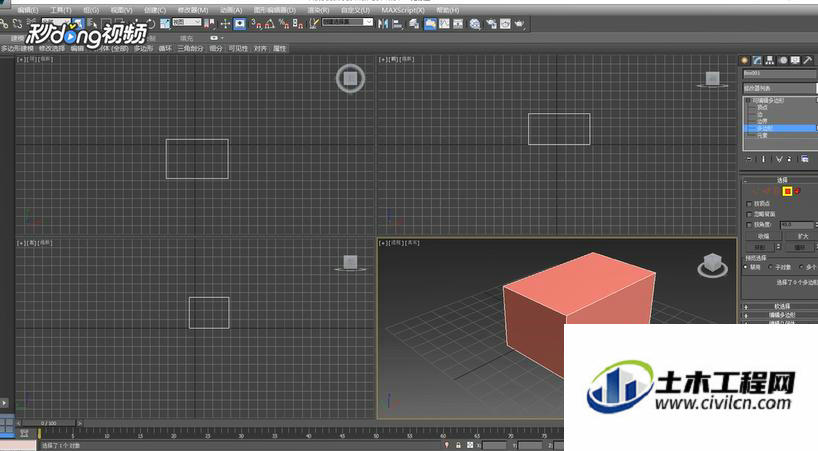Screen dimensions: 818x451
Task: Enable the 忽略背面 checkbox
Action: pos(749,214)
